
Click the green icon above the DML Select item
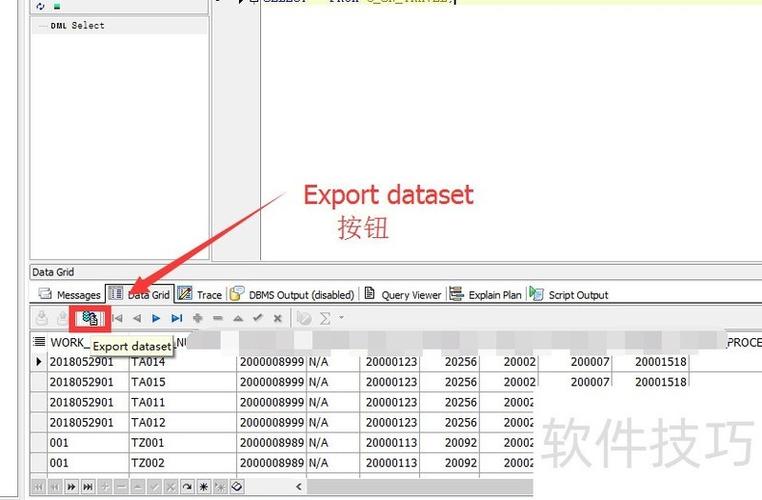(x=57, y=7)
